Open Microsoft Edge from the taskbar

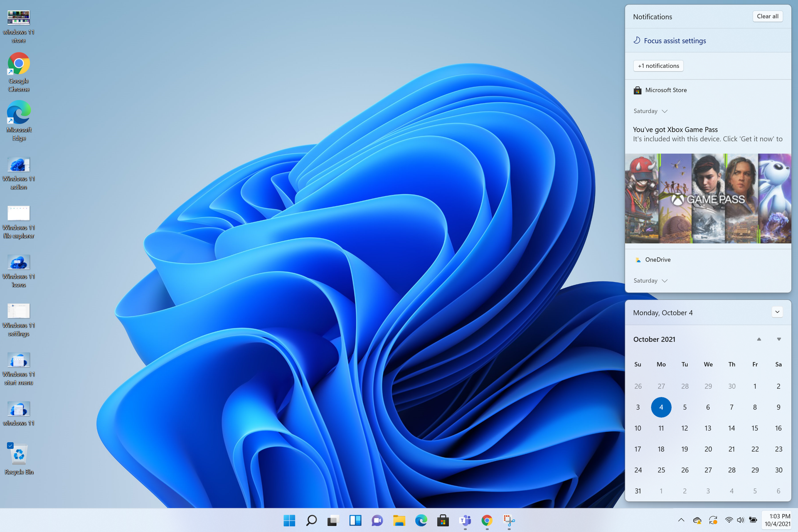[421, 520]
